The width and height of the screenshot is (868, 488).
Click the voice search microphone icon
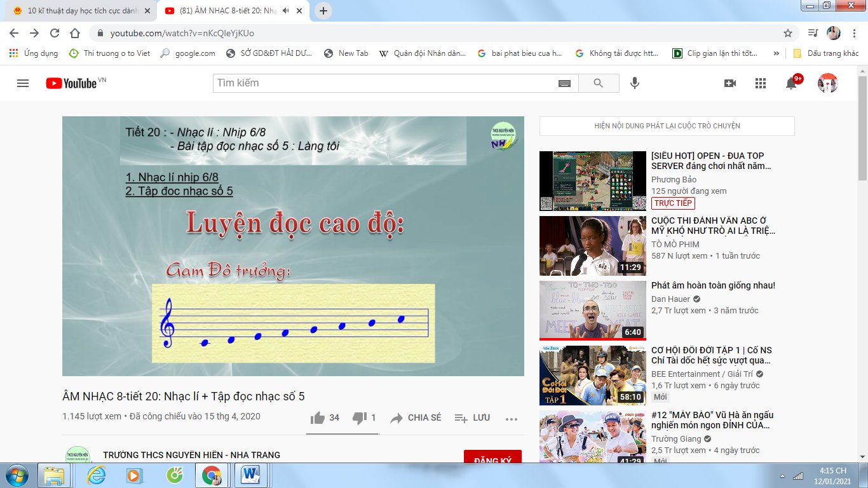pos(634,83)
